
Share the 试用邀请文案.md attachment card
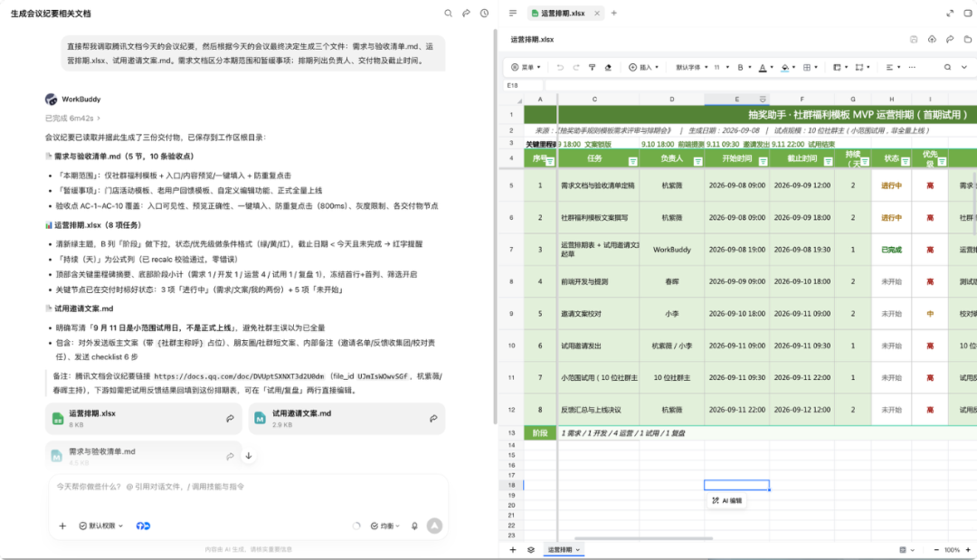click(433, 419)
